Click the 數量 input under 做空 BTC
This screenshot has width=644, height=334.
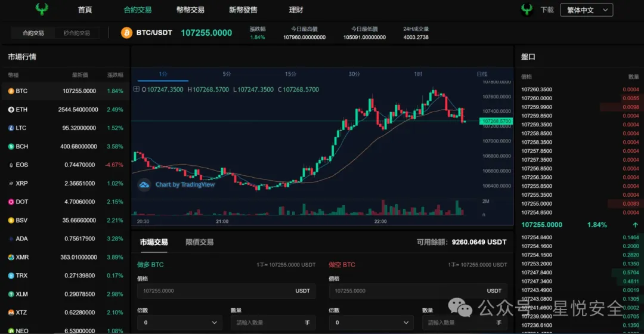point(465,323)
